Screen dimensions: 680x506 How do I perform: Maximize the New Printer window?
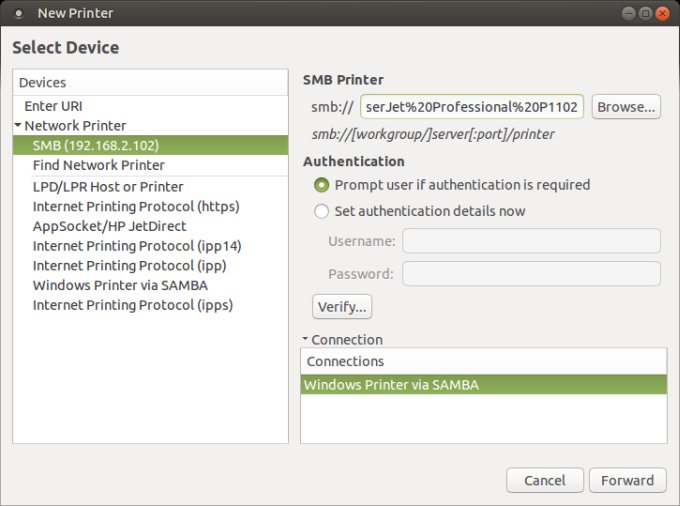645,14
